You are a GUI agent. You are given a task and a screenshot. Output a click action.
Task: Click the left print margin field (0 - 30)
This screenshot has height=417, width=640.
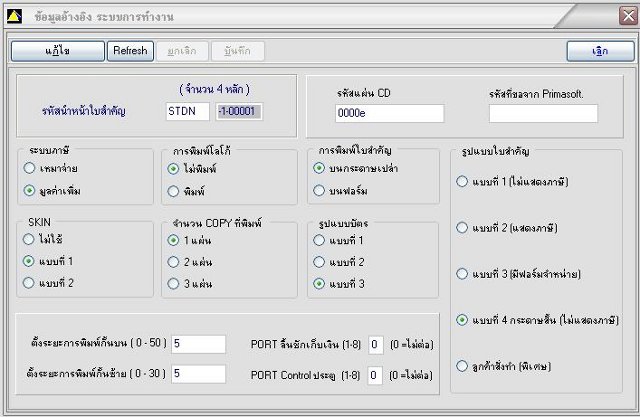click(x=198, y=374)
